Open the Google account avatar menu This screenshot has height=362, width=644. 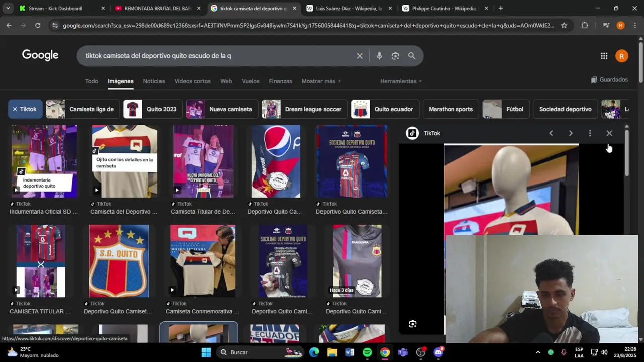point(621,56)
